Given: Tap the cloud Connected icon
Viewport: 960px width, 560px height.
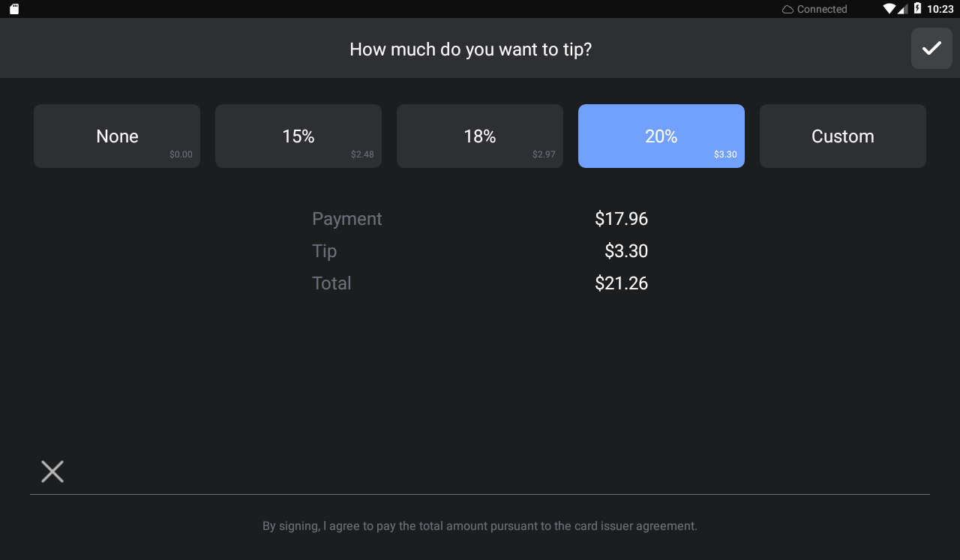Looking at the screenshot, I should pos(787,10).
